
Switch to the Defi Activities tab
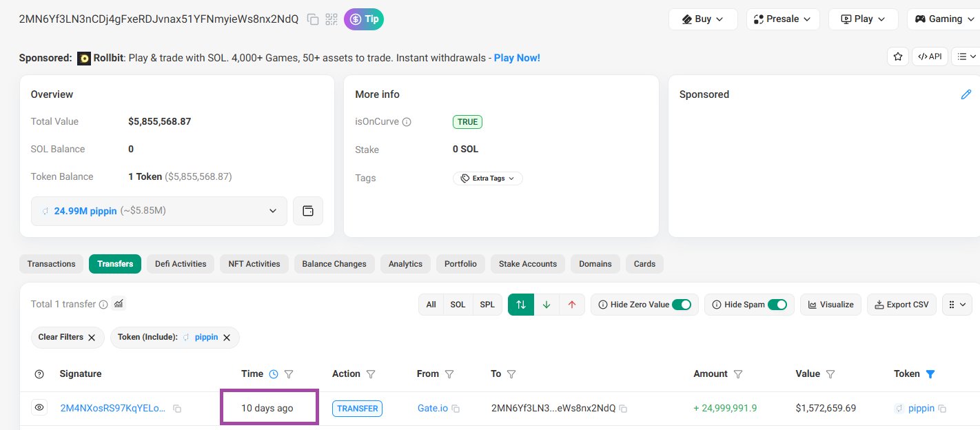pyautogui.click(x=181, y=264)
